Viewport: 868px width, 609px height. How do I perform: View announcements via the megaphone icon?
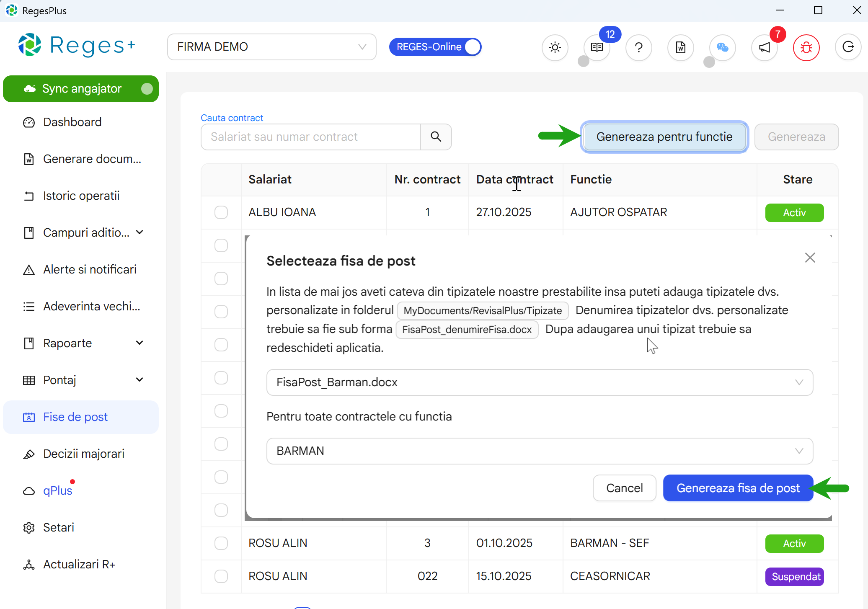click(764, 47)
